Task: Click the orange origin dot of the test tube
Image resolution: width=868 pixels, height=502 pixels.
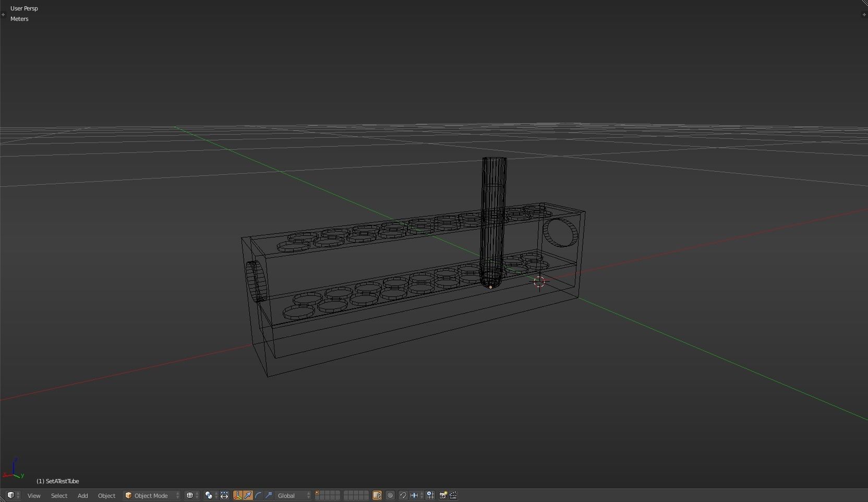Action: tap(490, 287)
